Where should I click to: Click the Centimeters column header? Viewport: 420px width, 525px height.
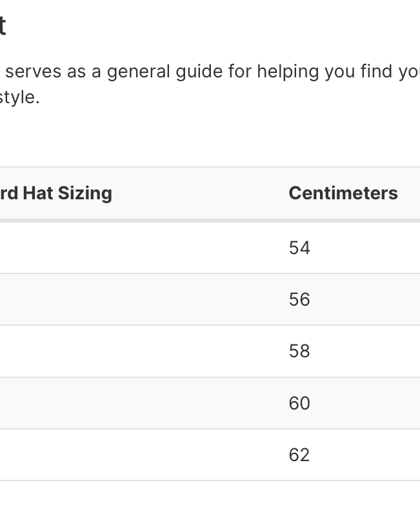[343, 193]
